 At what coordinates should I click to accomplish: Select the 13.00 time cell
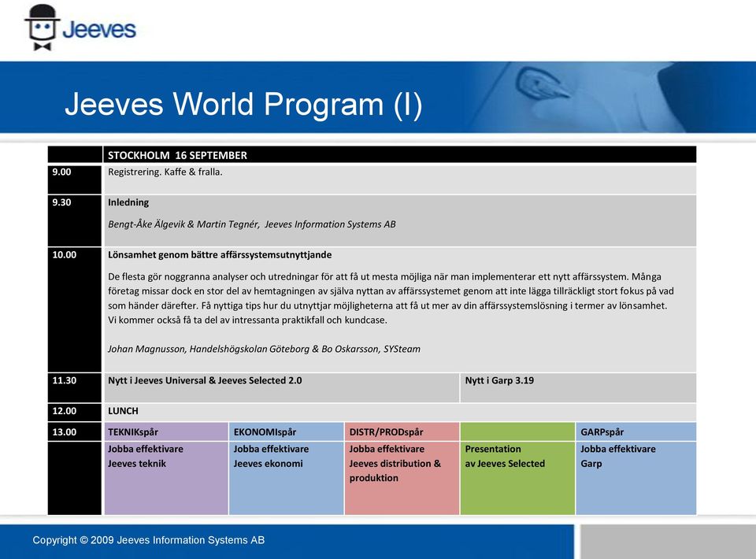coord(75,431)
